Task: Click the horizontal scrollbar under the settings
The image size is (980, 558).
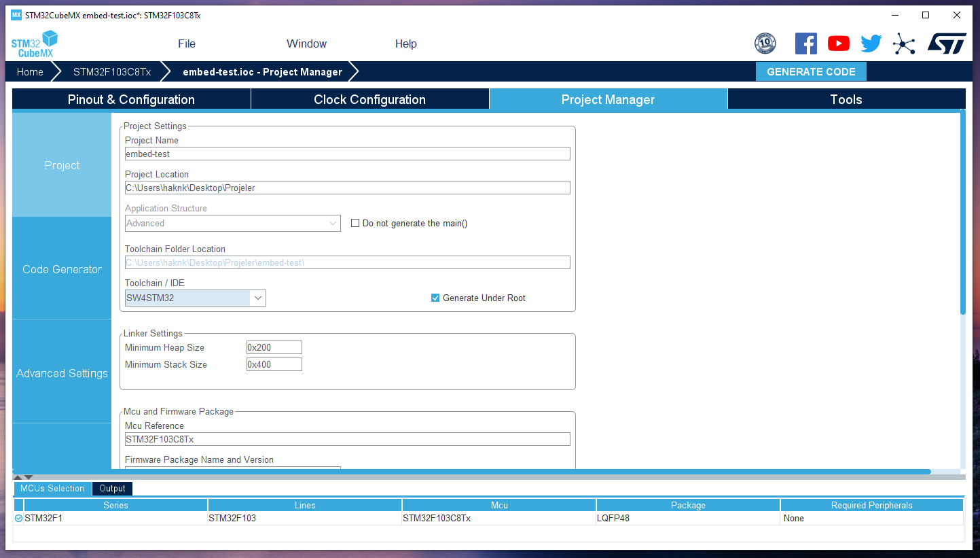Action: 472,472
